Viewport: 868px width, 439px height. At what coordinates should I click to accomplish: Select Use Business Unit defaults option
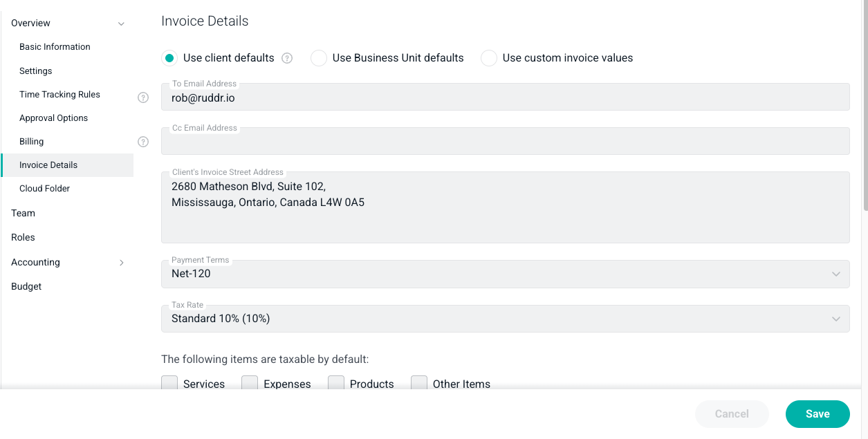pos(319,58)
